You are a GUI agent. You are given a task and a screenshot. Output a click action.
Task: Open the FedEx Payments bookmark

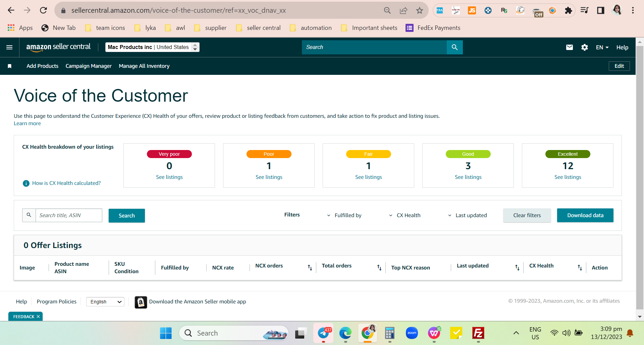(433, 28)
